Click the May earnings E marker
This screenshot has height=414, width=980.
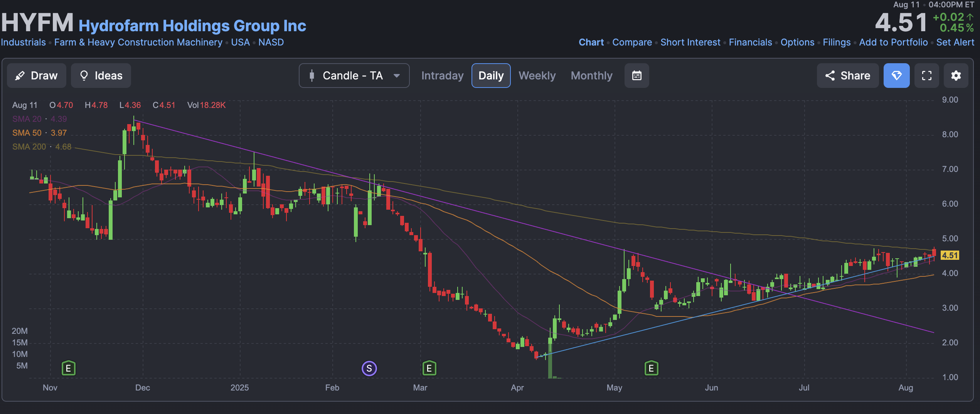point(651,368)
